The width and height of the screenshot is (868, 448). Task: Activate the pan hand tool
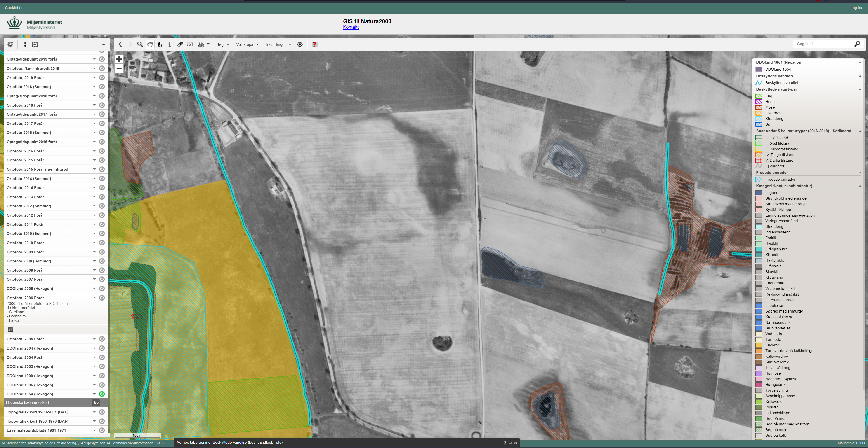pos(150,44)
